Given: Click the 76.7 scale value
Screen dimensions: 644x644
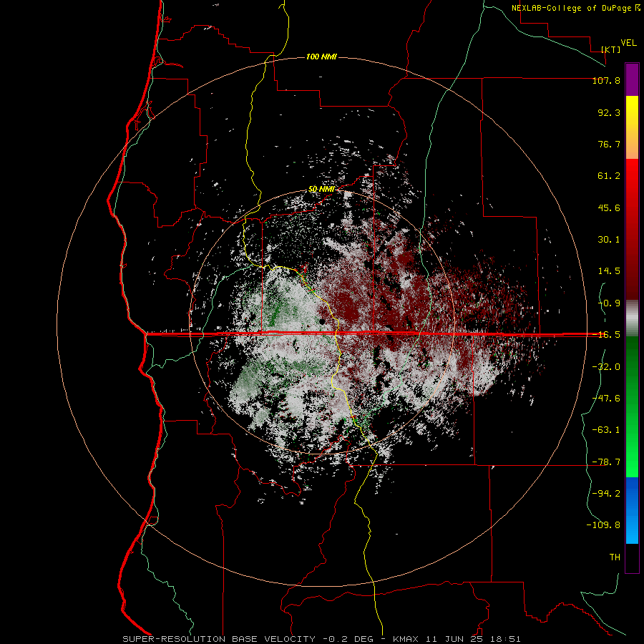Looking at the screenshot, I should point(609,144).
